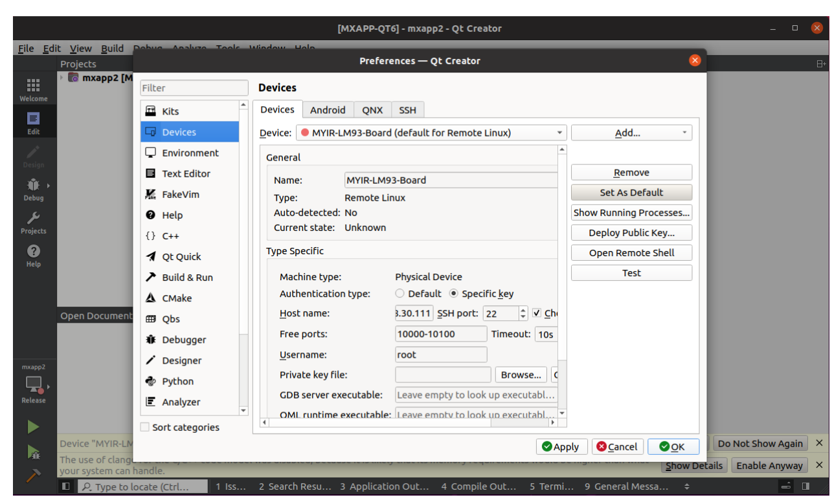
Task: Expand mxapp2 project tree node
Action: (x=62, y=78)
